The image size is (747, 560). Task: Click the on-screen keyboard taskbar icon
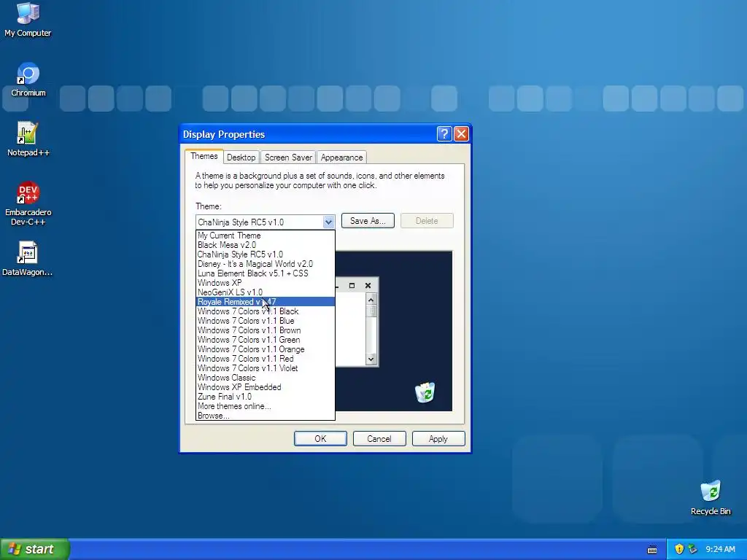[652, 550]
